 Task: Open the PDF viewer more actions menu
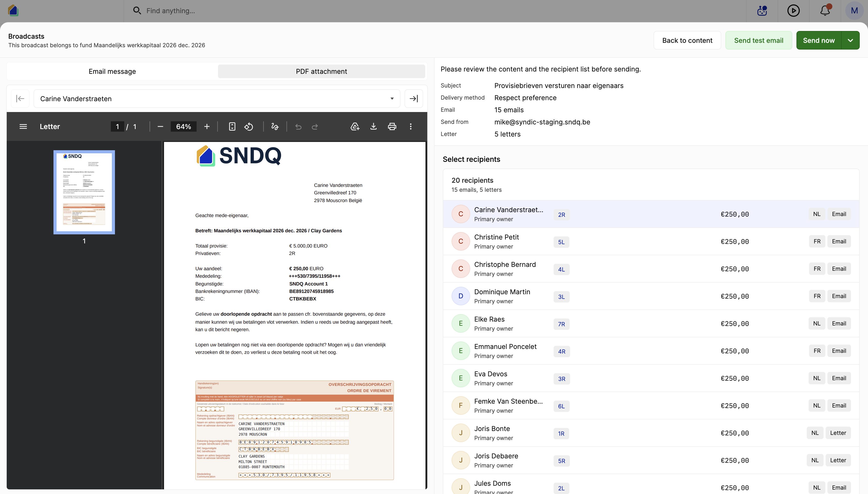point(410,126)
